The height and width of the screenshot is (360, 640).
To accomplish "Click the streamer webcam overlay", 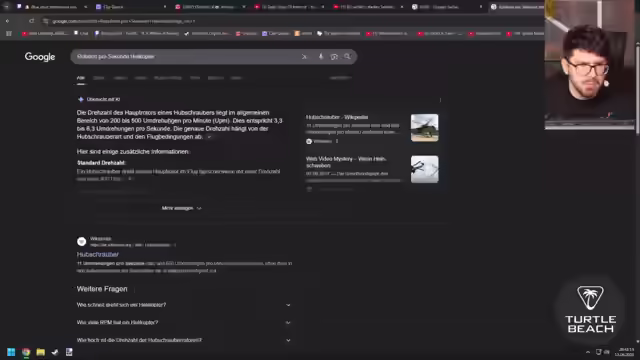I will click(590, 64).
